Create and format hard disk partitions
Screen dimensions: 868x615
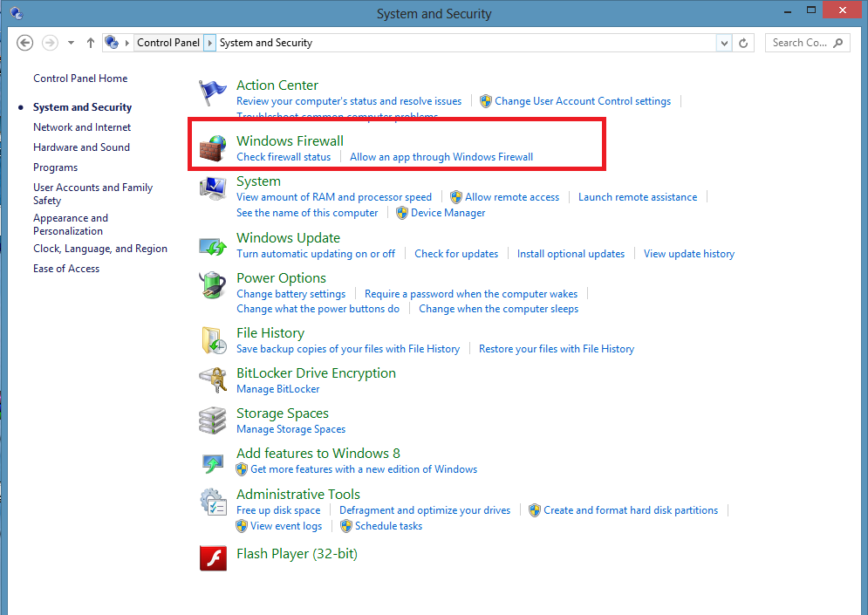(x=631, y=510)
